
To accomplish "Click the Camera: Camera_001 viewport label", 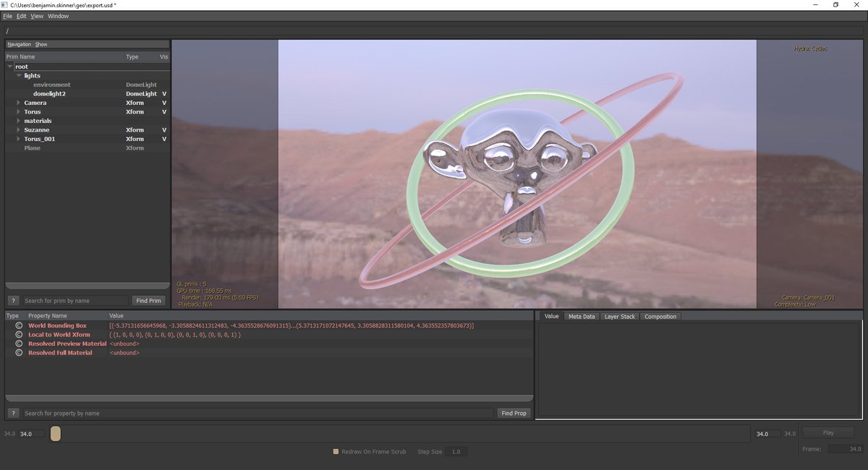I will pyautogui.click(x=809, y=297).
